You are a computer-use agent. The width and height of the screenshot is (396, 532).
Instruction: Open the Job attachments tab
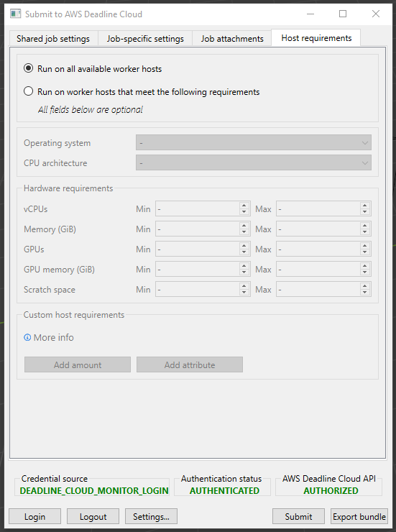pyautogui.click(x=232, y=38)
